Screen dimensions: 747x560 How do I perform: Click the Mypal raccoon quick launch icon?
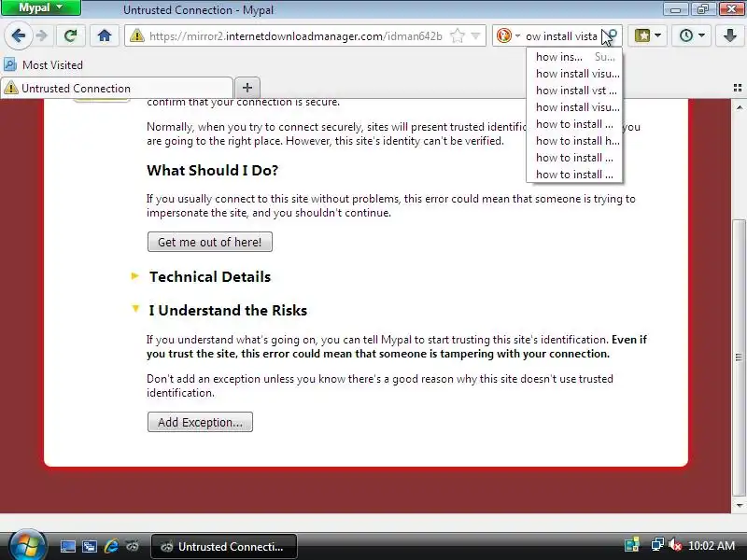133,546
